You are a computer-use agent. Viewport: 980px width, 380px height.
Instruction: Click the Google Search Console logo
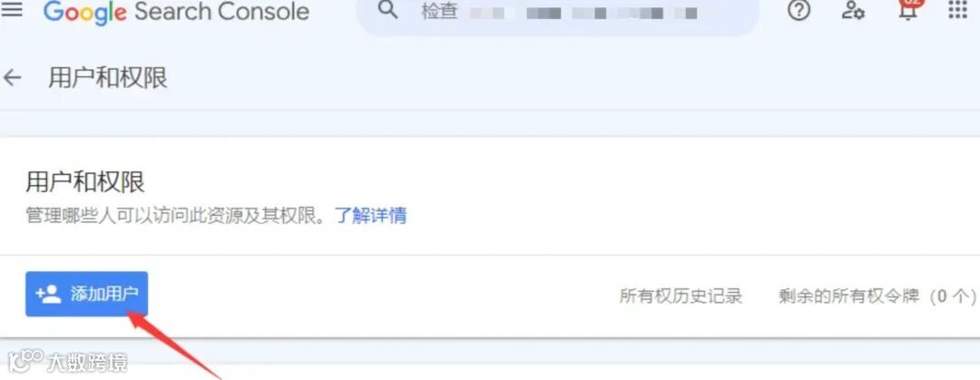tap(176, 11)
